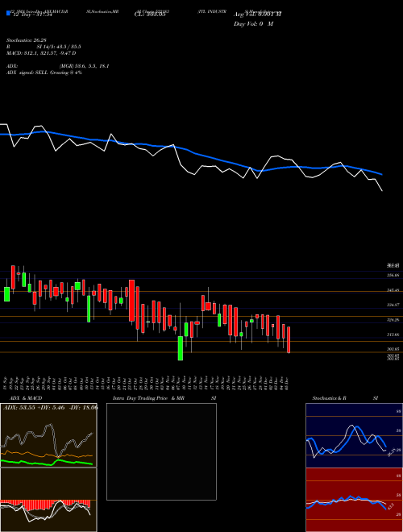Click the 'Day Vol: 0 M' text
This screenshot has height=532, width=403.
tap(253, 23)
